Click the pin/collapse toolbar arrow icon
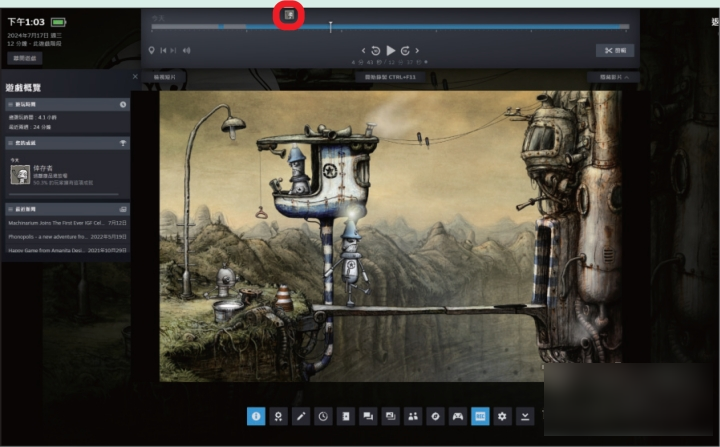Viewport: 720px width, 447px height. click(x=525, y=416)
